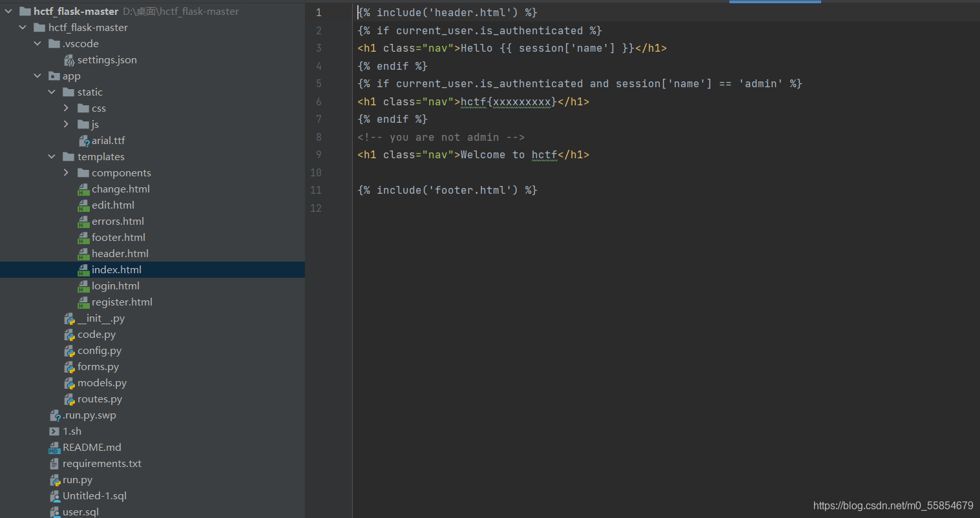Click the templates folder icon
The height and width of the screenshot is (518, 980).
[x=68, y=156]
